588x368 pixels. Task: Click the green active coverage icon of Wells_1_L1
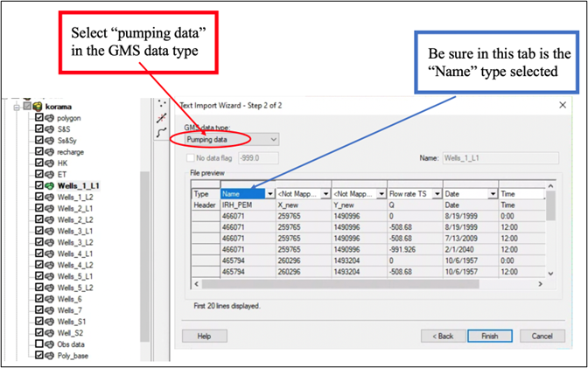[50, 185]
